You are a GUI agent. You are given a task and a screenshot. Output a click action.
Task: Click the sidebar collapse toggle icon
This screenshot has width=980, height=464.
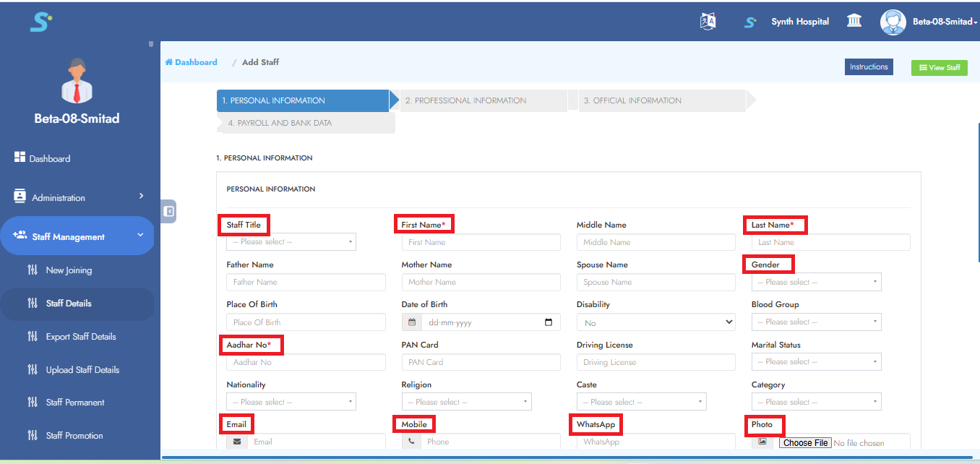click(168, 212)
